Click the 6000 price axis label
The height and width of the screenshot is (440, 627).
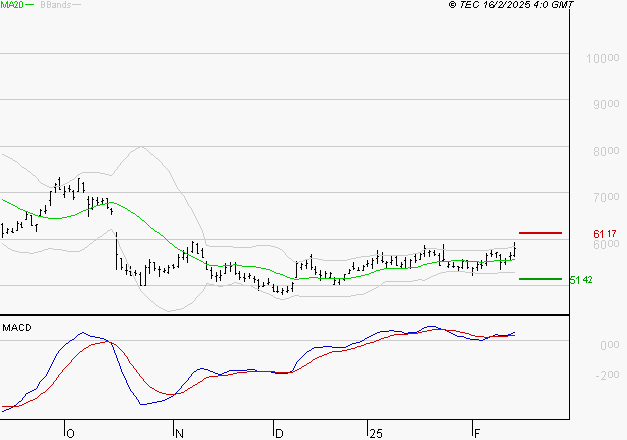606,244
